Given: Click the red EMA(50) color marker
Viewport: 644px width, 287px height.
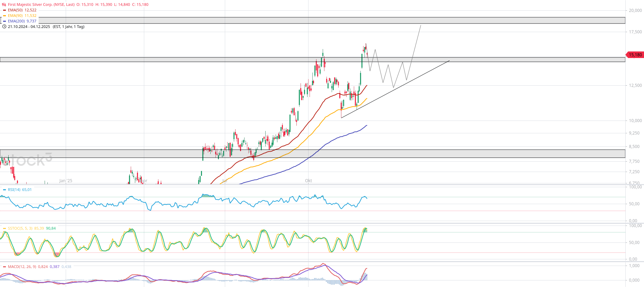Looking at the screenshot, I should (x=4, y=10).
